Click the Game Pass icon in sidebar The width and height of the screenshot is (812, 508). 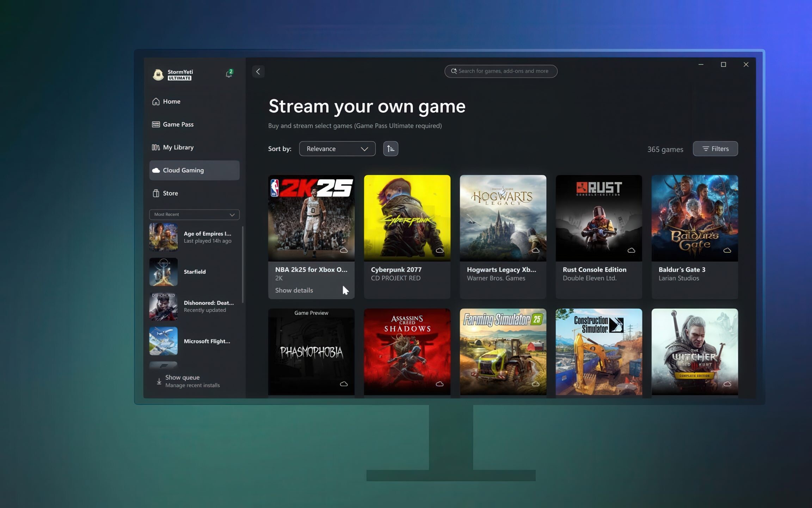click(156, 125)
